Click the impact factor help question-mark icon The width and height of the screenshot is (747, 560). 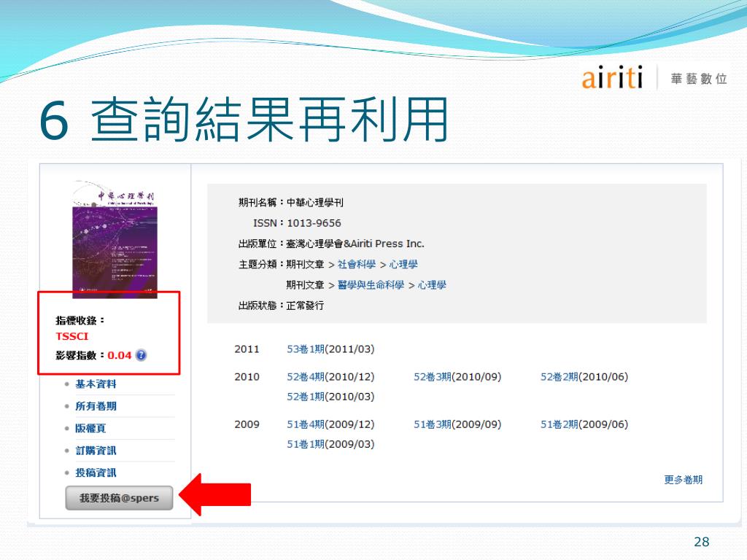tap(141, 355)
